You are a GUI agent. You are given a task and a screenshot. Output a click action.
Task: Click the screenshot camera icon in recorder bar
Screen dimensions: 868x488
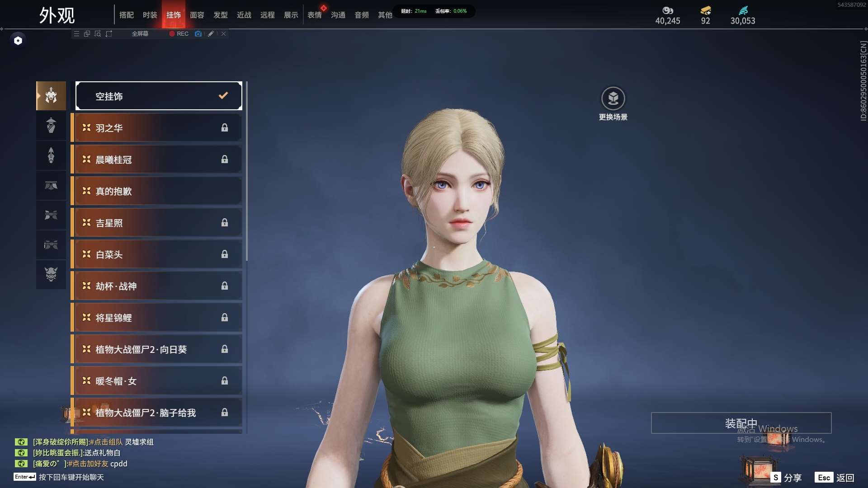198,34
